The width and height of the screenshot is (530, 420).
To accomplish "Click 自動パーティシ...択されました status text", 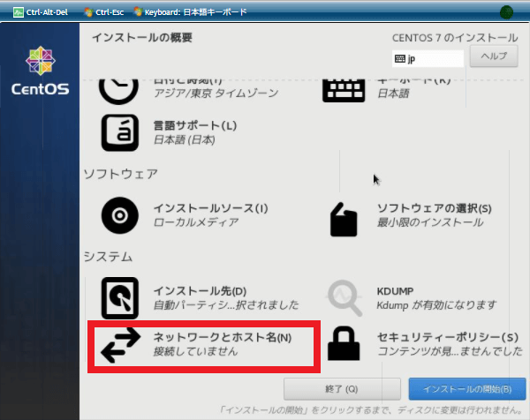I will (226, 305).
